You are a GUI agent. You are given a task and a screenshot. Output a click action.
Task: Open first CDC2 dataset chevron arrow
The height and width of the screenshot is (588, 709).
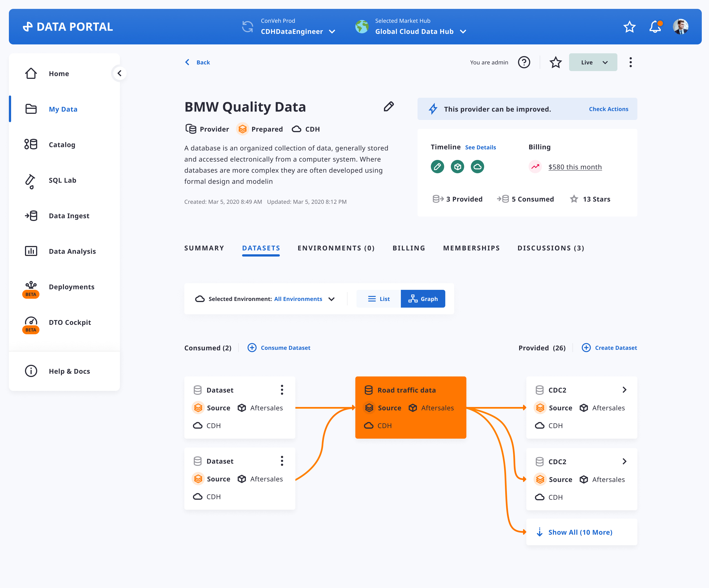pos(624,390)
